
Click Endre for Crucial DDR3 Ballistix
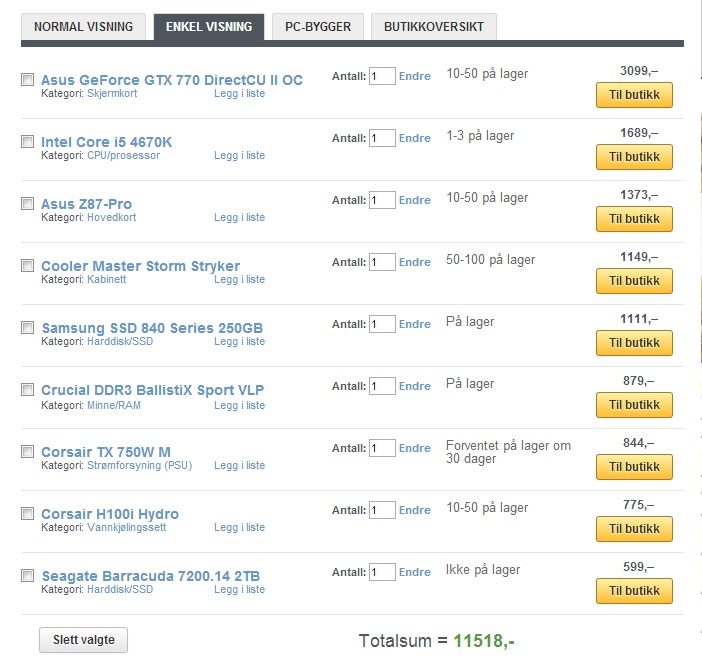tap(415, 386)
